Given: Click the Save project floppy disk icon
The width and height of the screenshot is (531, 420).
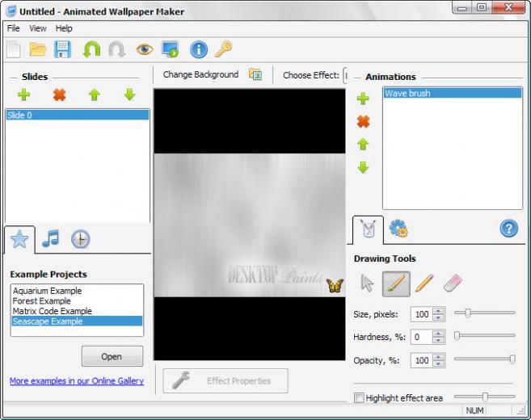Looking at the screenshot, I should pos(63,49).
